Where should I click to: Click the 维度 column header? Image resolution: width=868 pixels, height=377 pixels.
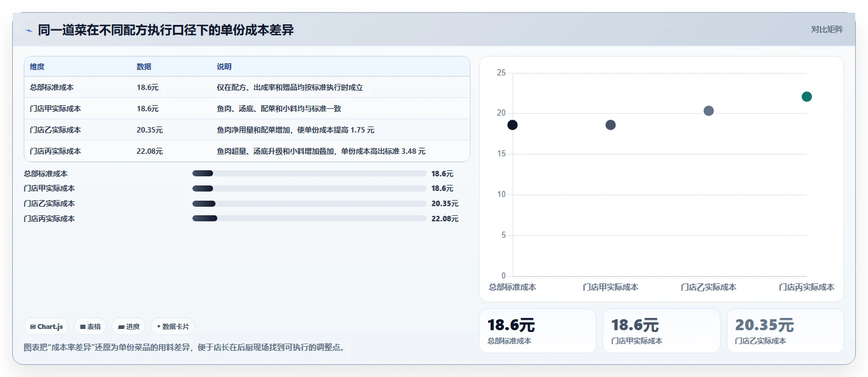37,67
